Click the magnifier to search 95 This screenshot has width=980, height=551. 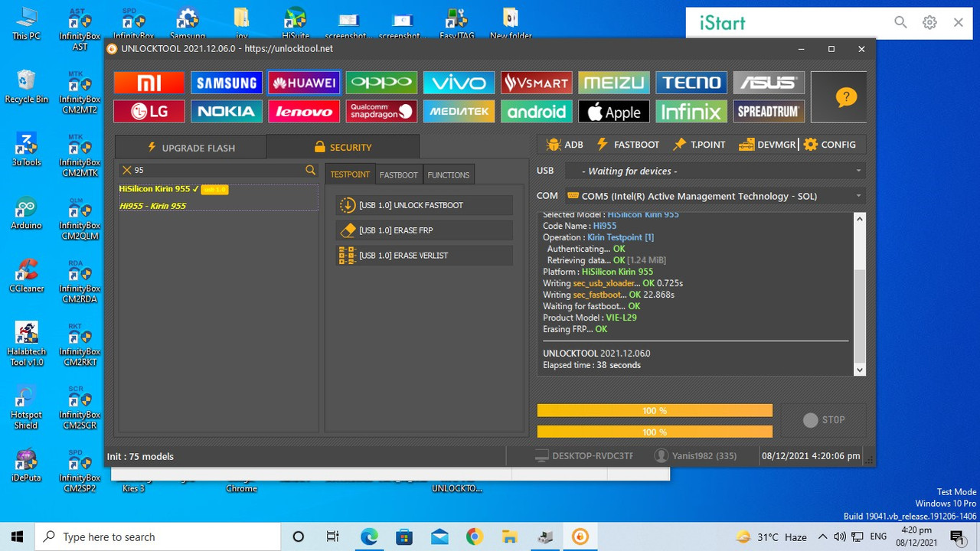(x=310, y=170)
